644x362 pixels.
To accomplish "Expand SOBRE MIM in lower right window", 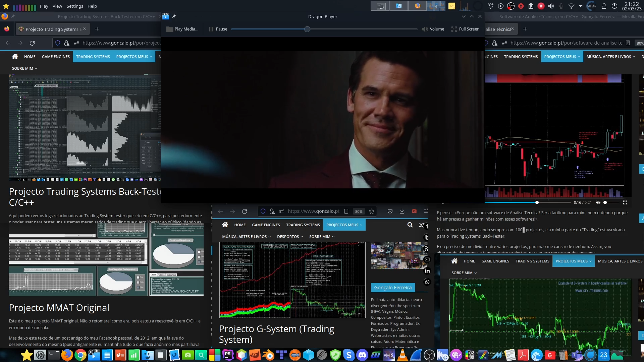I will pyautogui.click(x=464, y=273).
